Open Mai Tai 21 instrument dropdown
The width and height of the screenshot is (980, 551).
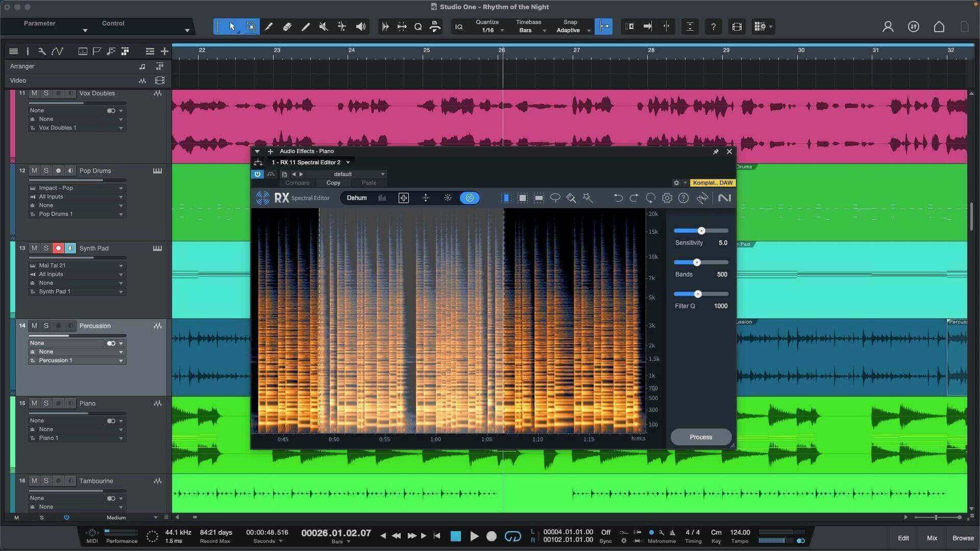(x=77, y=266)
